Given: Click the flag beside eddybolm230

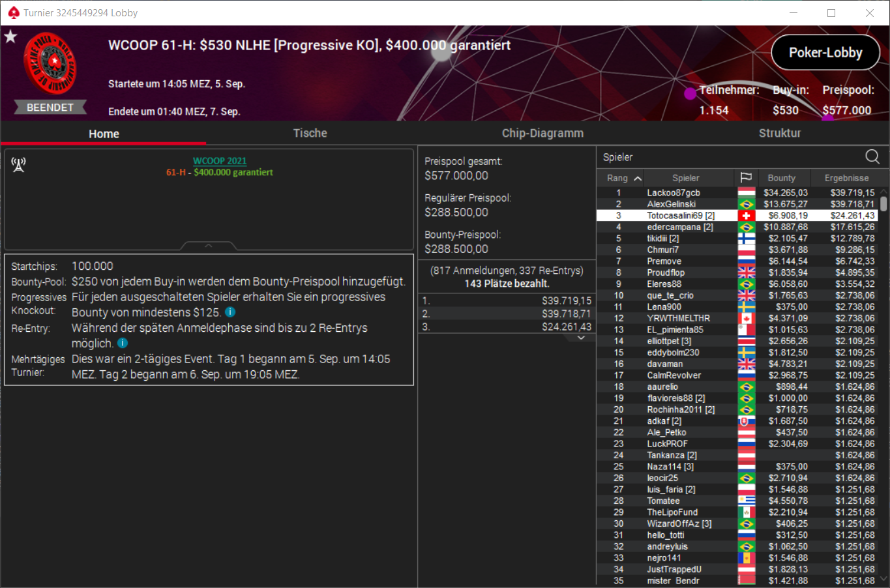Looking at the screenshot, I should pyautogui.click(x=746, y=353).
